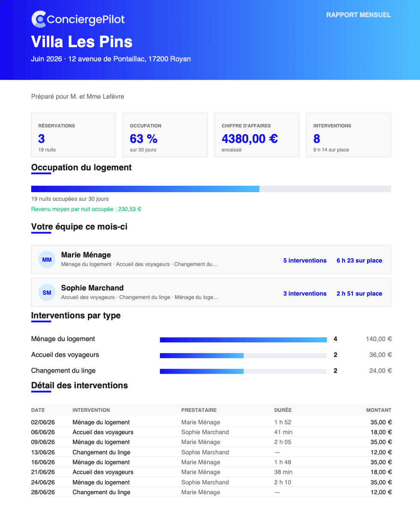Click the DURÉE column header
This screenshot has height=520, width=420.
[x=283, y=410]
